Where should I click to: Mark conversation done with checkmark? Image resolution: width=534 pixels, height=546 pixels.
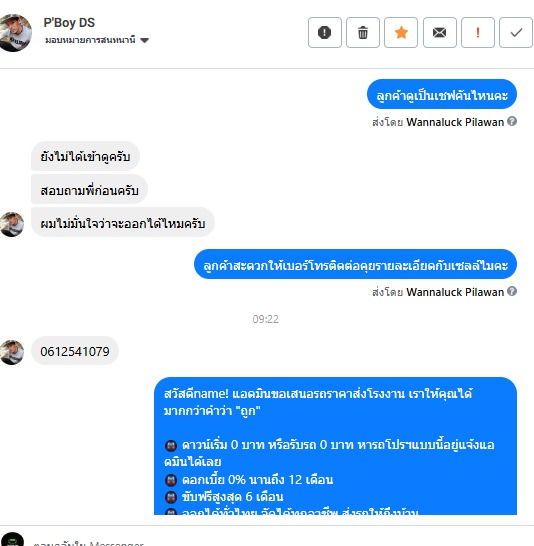coord(516,32)
